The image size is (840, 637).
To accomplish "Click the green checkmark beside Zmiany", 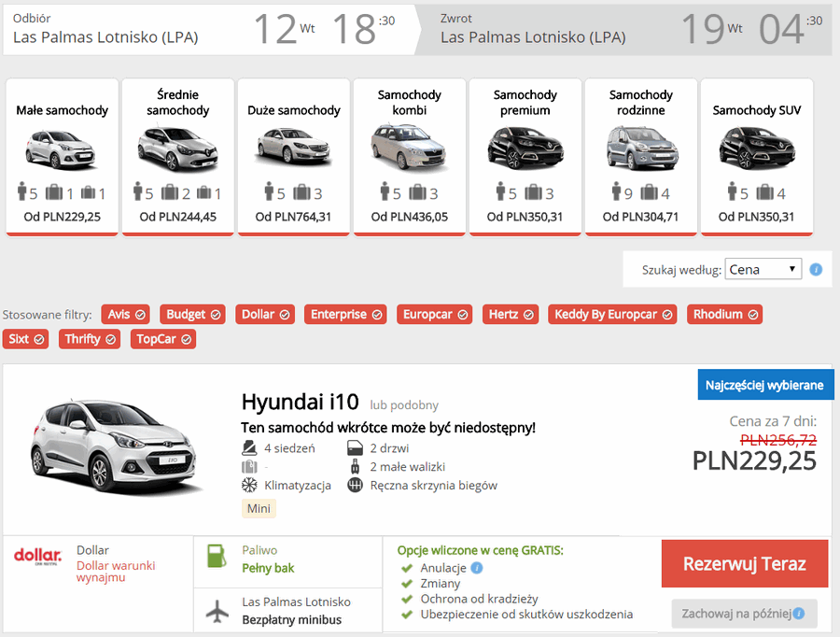I will click(407, 584).
